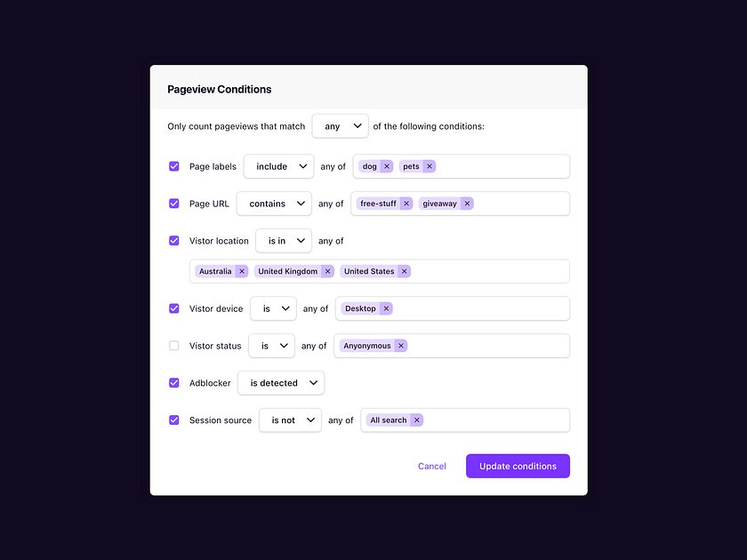Remove the "All search" tag from Session source

[x=416, y=420]
